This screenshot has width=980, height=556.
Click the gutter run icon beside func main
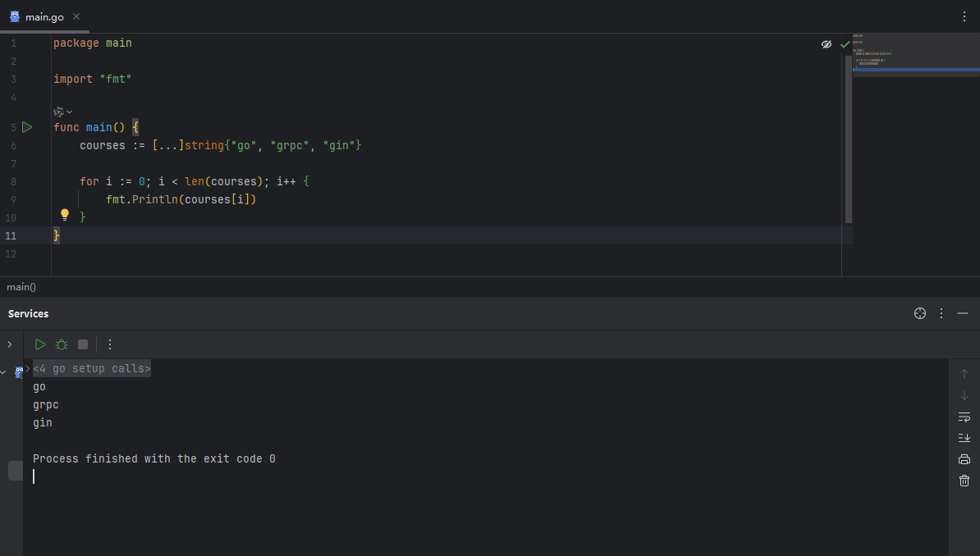coord(27,127)
